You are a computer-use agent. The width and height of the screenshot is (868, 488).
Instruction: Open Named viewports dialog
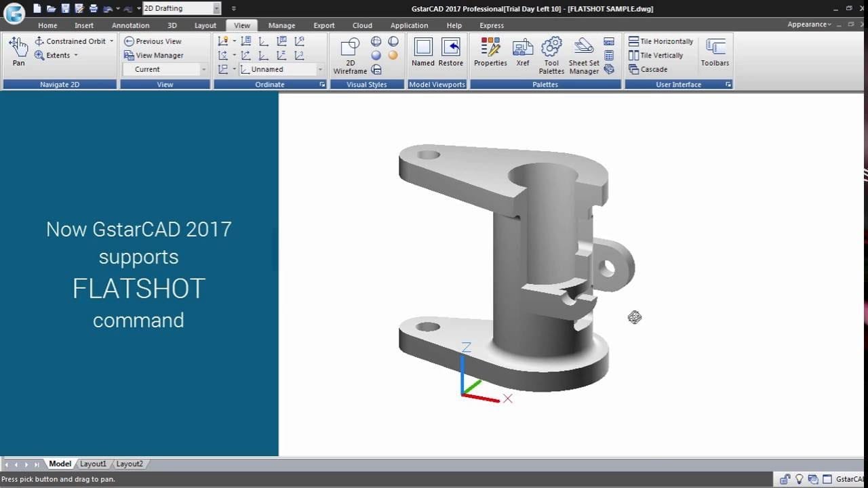pyautogui.click(x=422, y=52)
